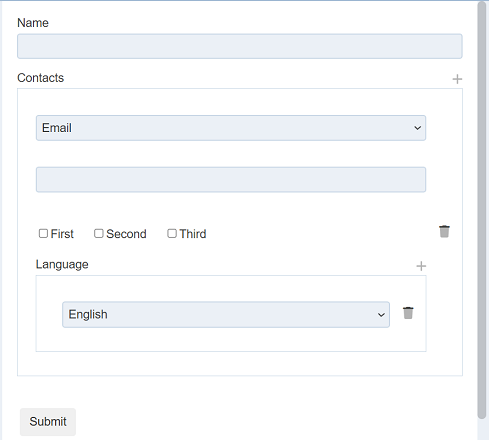
Task: Click the Contacts section label
Action: pyautogui.click(x=40, y=78)
